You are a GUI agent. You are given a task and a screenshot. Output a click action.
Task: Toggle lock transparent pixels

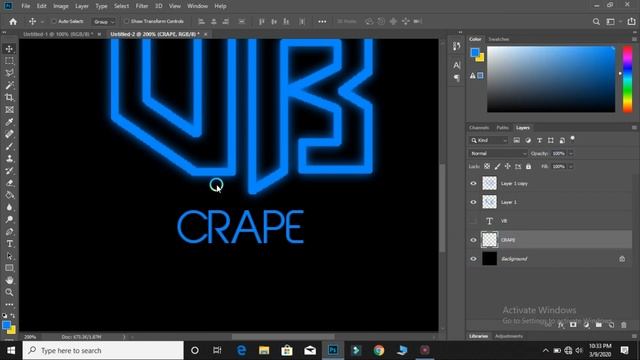pyautogui.click(x=487, y=167)
